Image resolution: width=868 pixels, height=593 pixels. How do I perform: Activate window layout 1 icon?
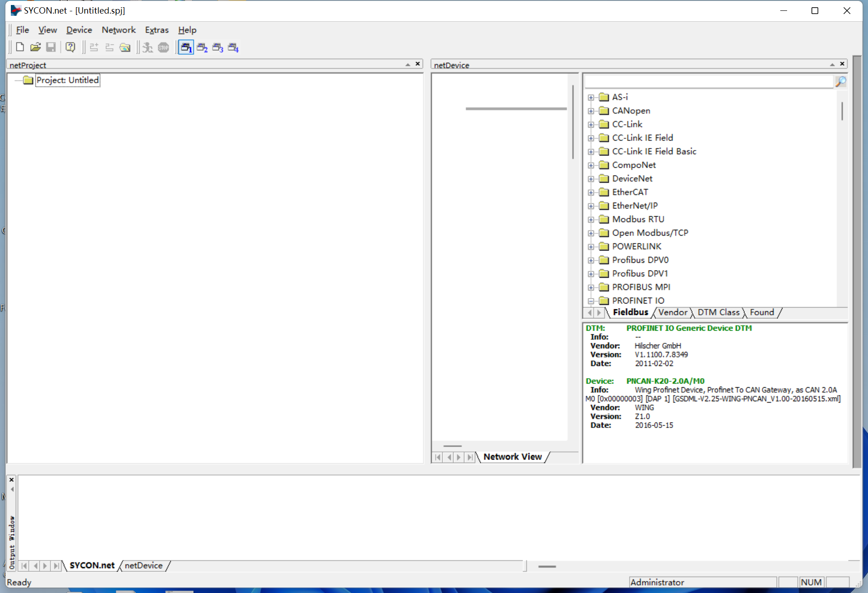186,47
